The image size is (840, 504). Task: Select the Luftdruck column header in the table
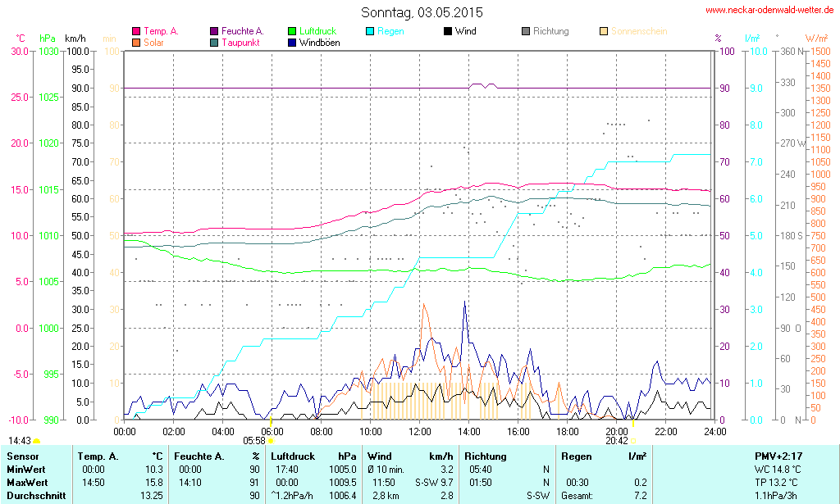coord(291,456)
